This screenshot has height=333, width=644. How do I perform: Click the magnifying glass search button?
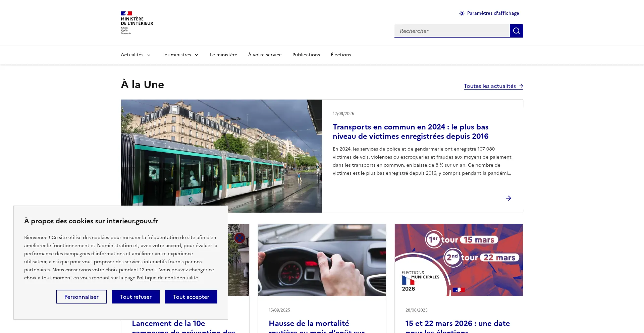pyautogui.click(x=516, y=31)
